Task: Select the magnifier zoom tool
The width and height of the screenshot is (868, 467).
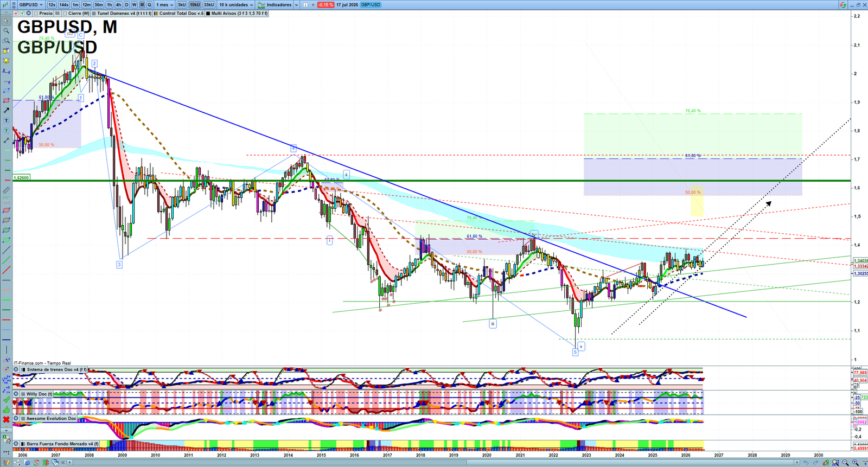Action: (x=7, y=30)
